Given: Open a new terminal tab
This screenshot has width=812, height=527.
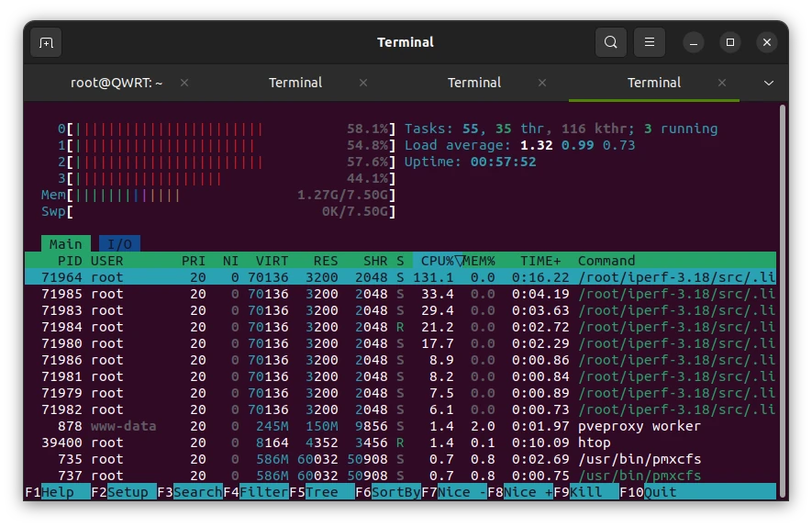Looking at the screenshot, I should tap(46, 42).
